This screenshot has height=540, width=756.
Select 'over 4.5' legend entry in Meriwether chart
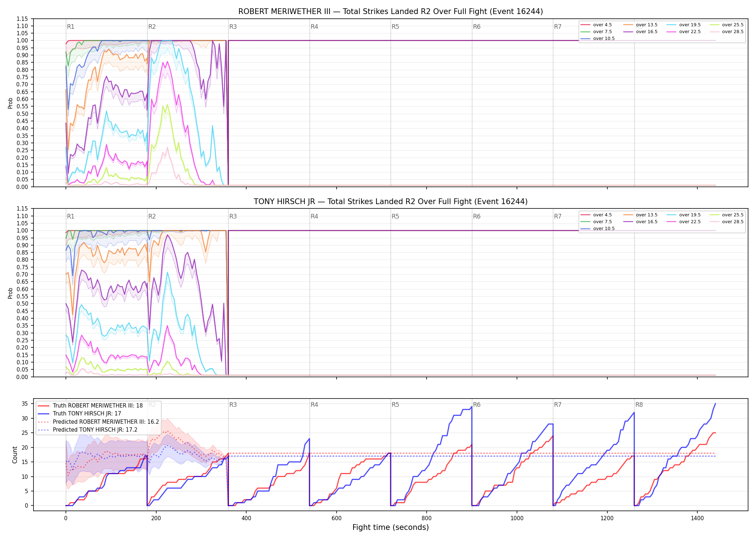pos(596,25)
